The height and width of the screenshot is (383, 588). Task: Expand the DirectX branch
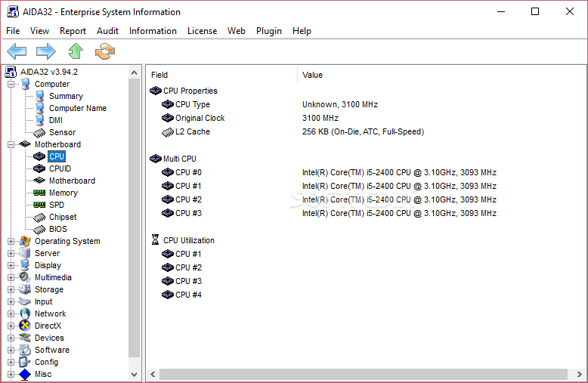(11, 326)
